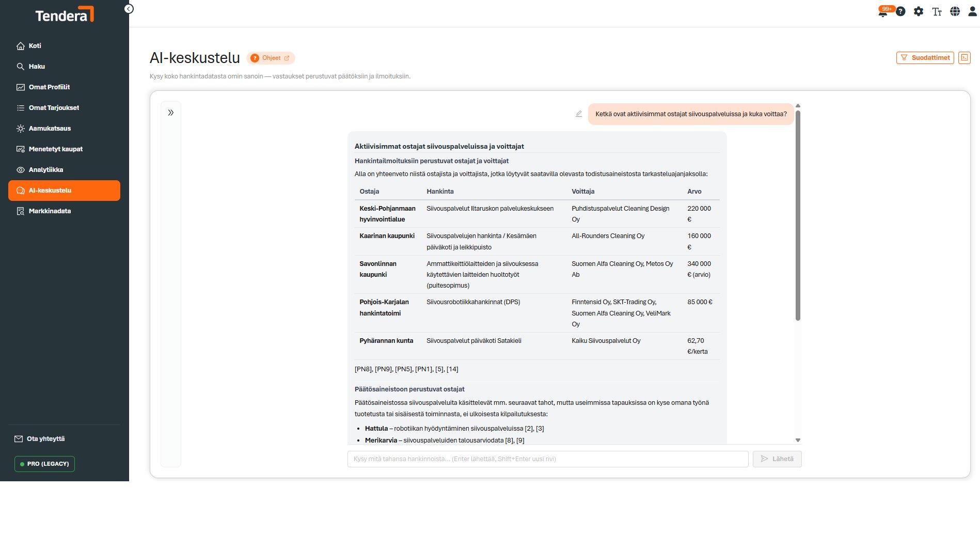This screenshot has height=551, width=980.
Task: Open Suodattimet filters
Action: coord(925,58)
